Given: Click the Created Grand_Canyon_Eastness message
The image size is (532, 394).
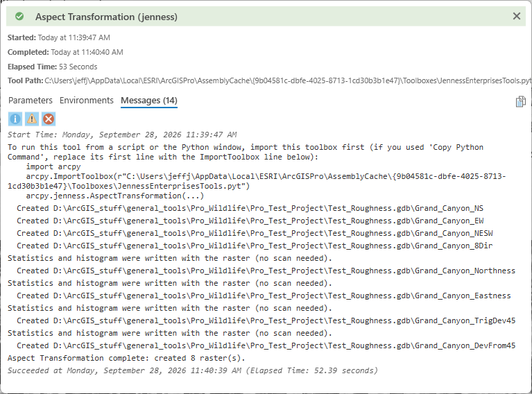Looking at the screenshot, I should coord(264,295).
